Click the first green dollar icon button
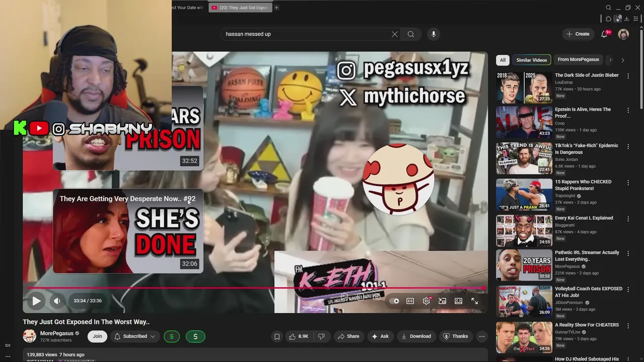This screenshot has width=644, height=362. click(172, 336)
